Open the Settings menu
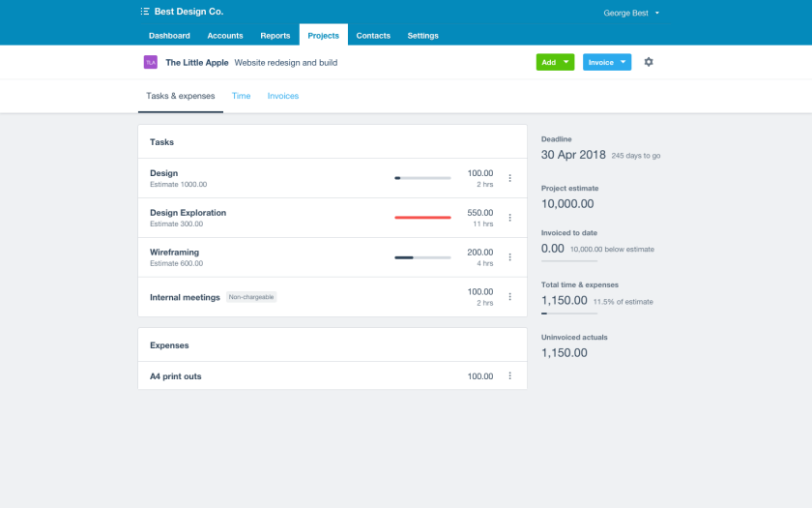 point(423,35)
